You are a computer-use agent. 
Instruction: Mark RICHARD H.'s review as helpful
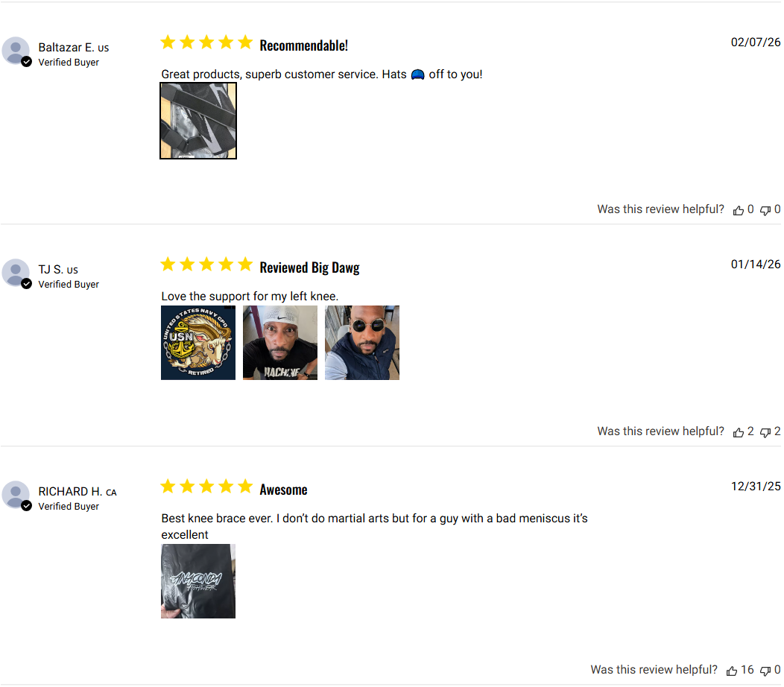pos(732,671)
